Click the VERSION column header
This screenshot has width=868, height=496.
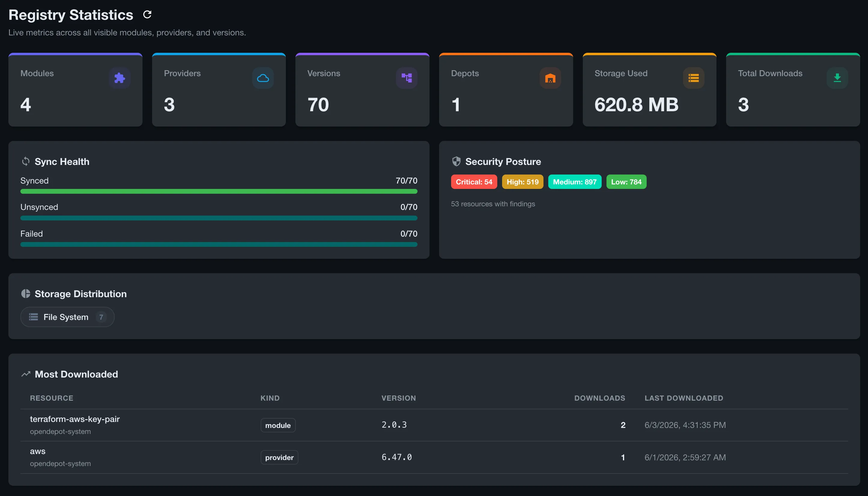(x=399, y=398)
